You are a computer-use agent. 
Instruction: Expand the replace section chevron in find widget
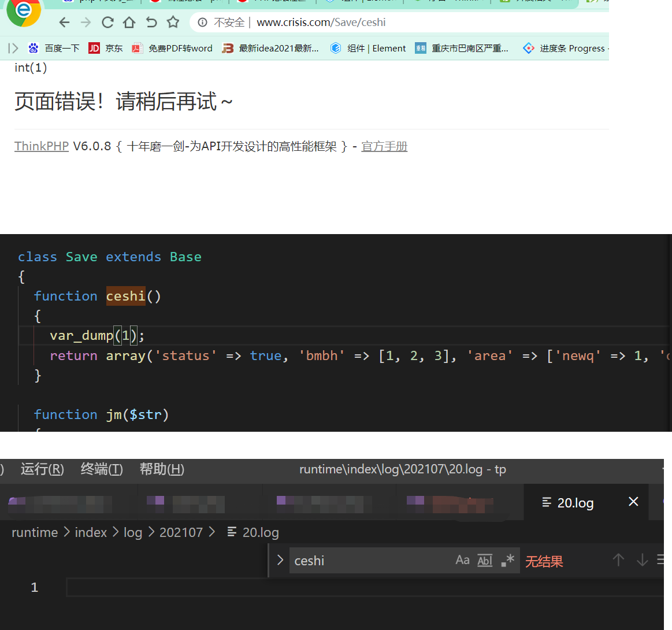(280, 559)
